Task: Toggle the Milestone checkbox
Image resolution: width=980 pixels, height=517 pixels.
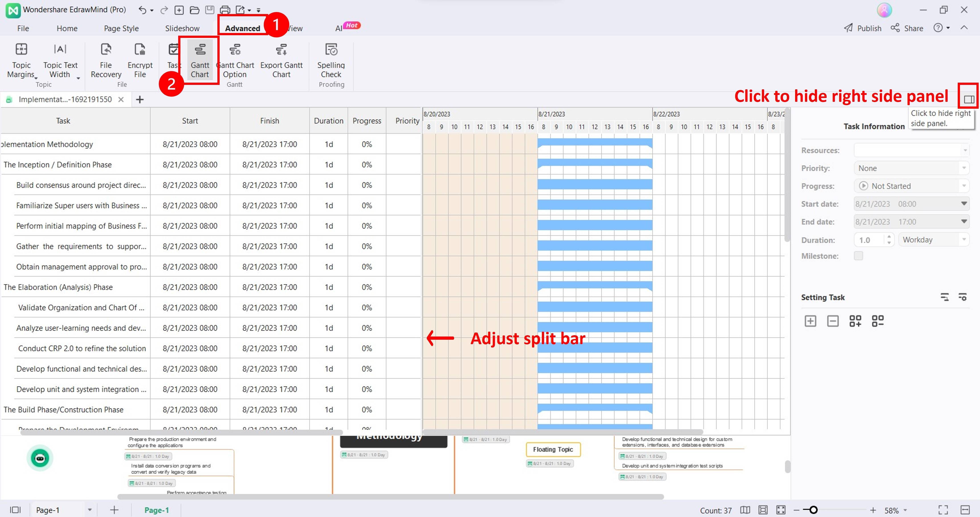Action: coord(858,256)
